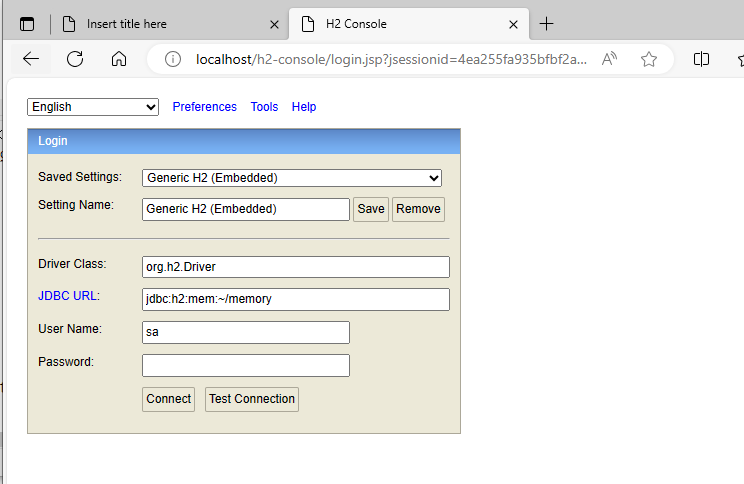744x484 pixels.
Task: Focus the Driver Class field
Action: click(x=296, y=267)
